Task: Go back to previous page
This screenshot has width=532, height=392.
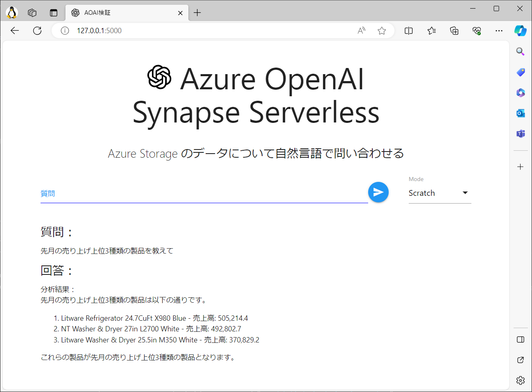Action: pyautogui.click(x=15, y=31)
